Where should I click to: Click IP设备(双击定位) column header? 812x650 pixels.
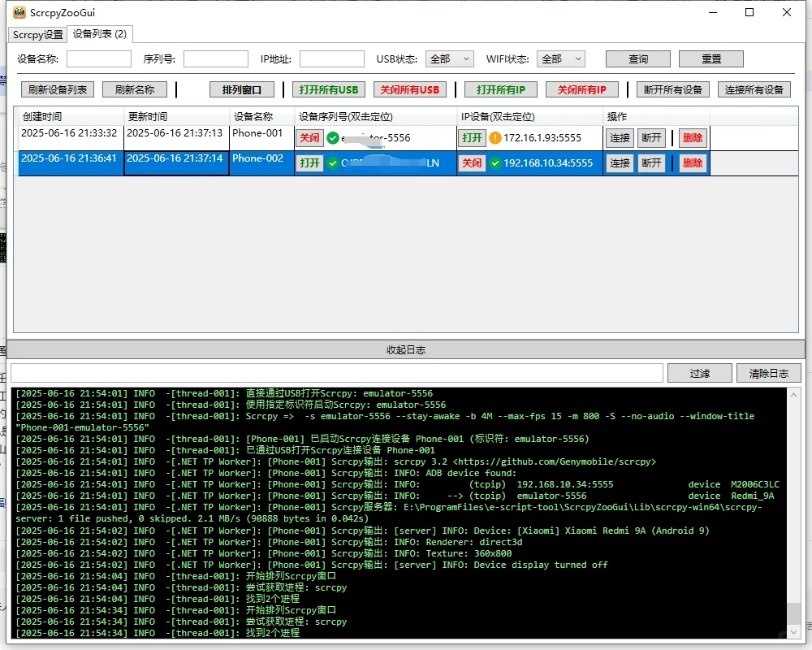click(x=529, y=117)
